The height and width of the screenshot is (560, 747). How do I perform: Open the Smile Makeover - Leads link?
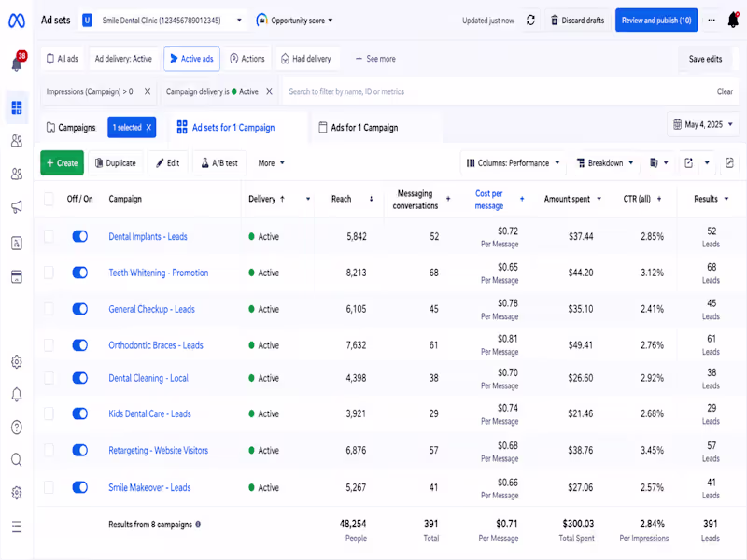click(x=149, y=487)
